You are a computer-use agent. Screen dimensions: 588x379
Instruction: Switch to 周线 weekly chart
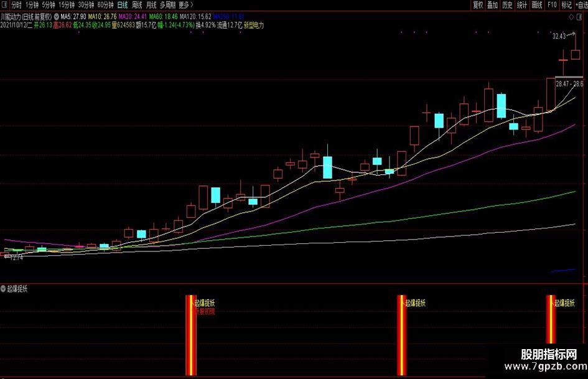pyautogui.click(x=137, y=5)
